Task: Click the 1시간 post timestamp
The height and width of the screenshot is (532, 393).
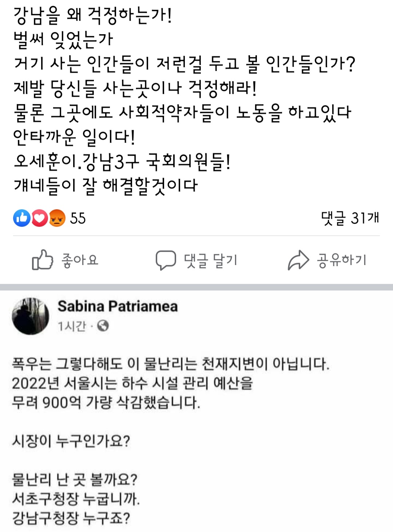Action: pyautogui.click(x=72, y=326)
